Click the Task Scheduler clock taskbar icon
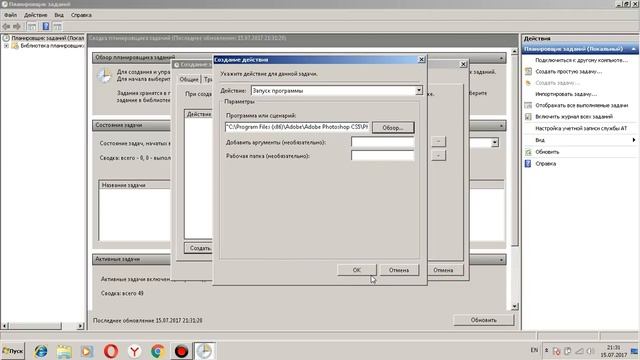Viewport: 640px width, 360px height. click(x=204, y=351)
